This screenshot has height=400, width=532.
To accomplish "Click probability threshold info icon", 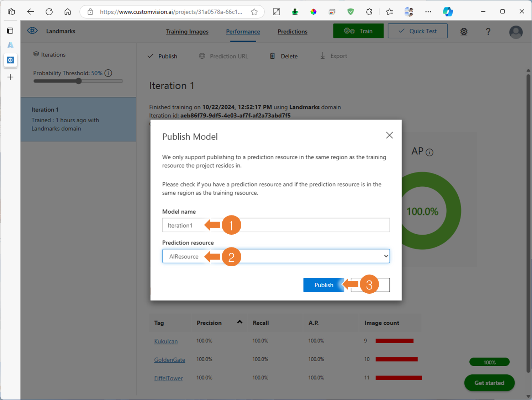I will coord(109,73).
